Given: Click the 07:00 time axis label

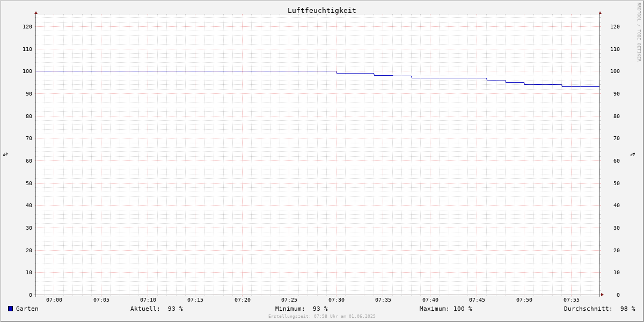Looking at the screenshot, I should pyautogui.click(x=54, y=300).
